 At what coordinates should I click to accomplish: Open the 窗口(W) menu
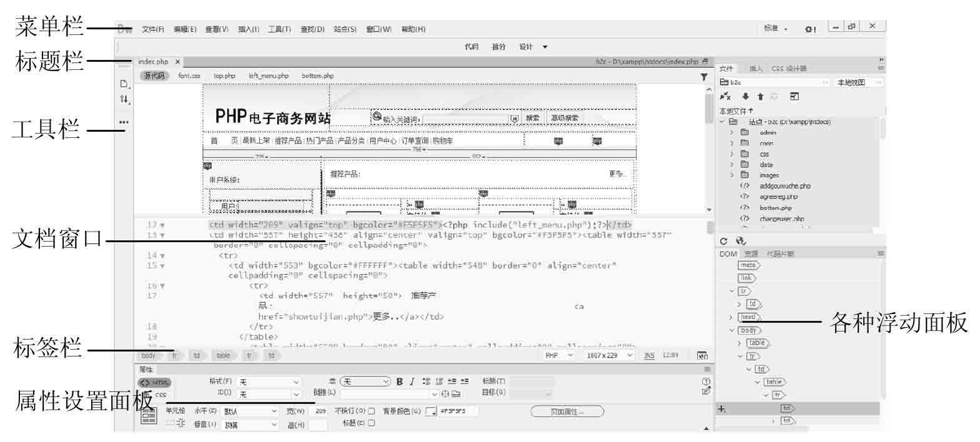[379, 29]
